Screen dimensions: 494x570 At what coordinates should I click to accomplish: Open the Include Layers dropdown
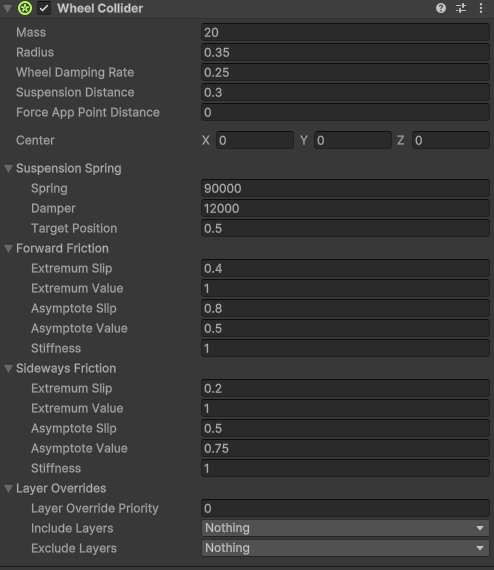tap(345, 528)
